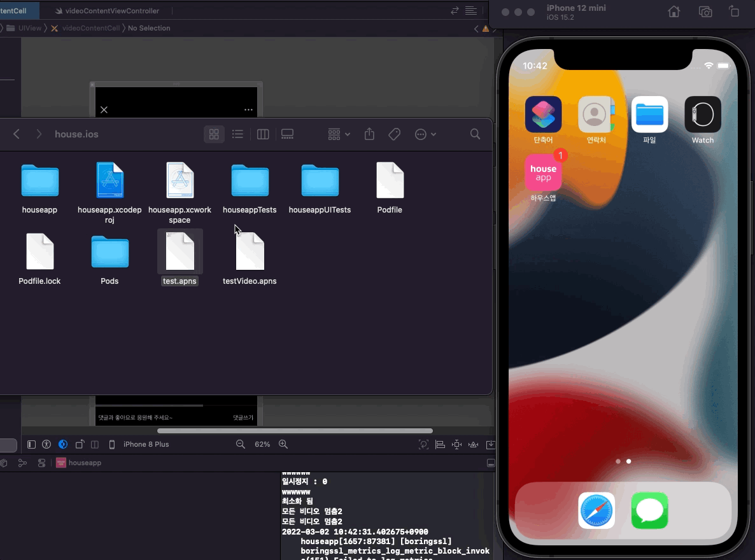Click the Xcode editor options lines icon
This screenshot has width=755, height=560.
471,11
